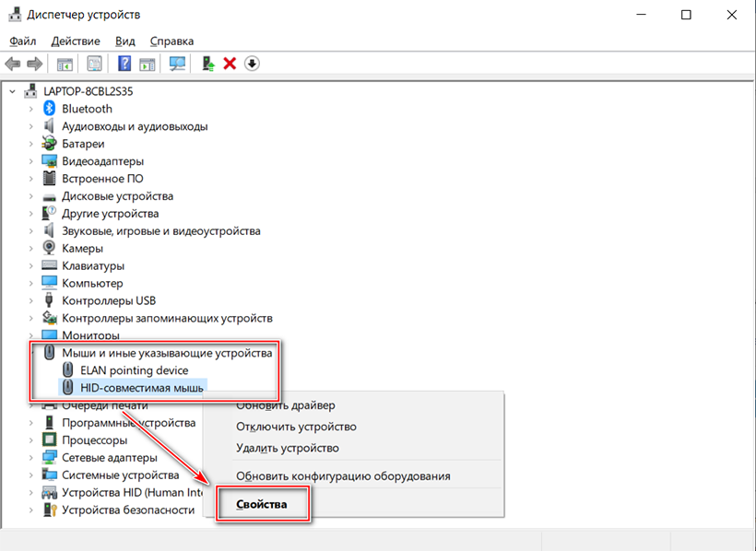This screenshot has width=756, height=551.
Task: Collapse the LAPTOP-8CBL2S35 root node
Action: (x=13, y=91)
